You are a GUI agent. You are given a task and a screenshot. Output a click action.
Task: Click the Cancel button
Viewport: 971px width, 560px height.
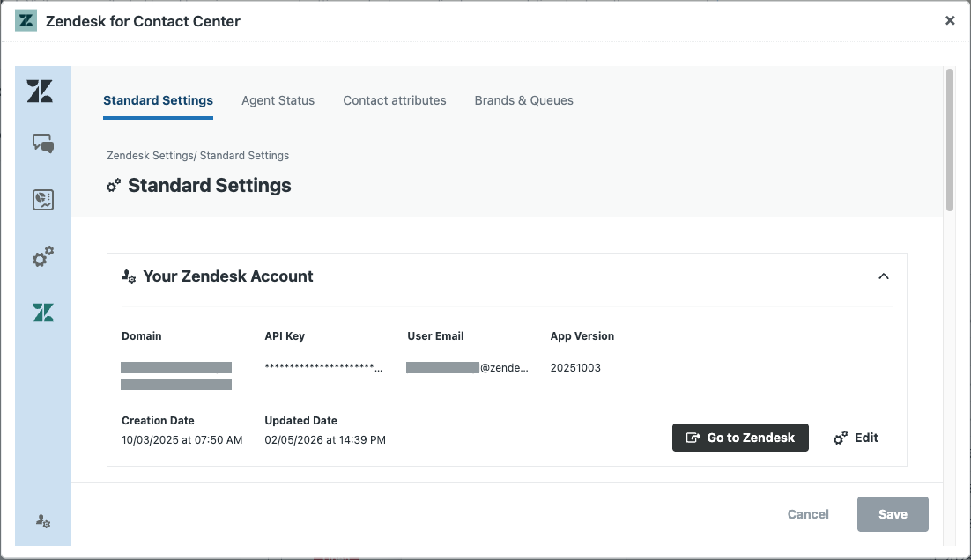(x=807, y=514)
